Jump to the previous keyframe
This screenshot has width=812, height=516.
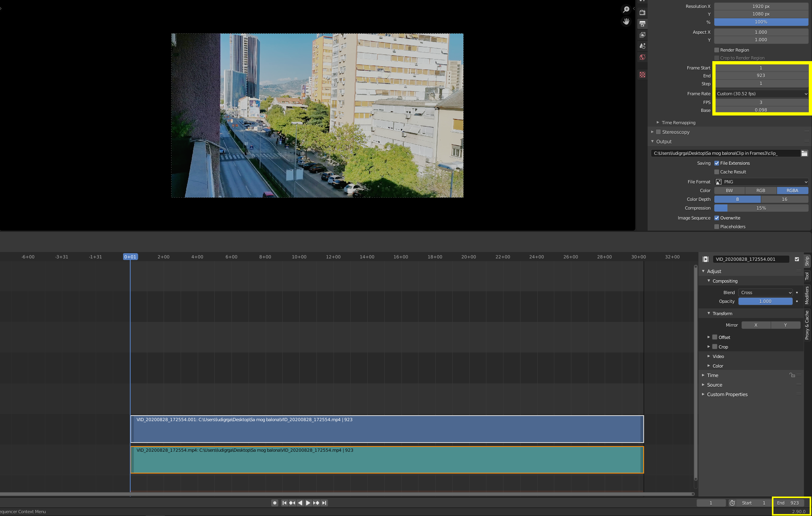pos(292,503)
